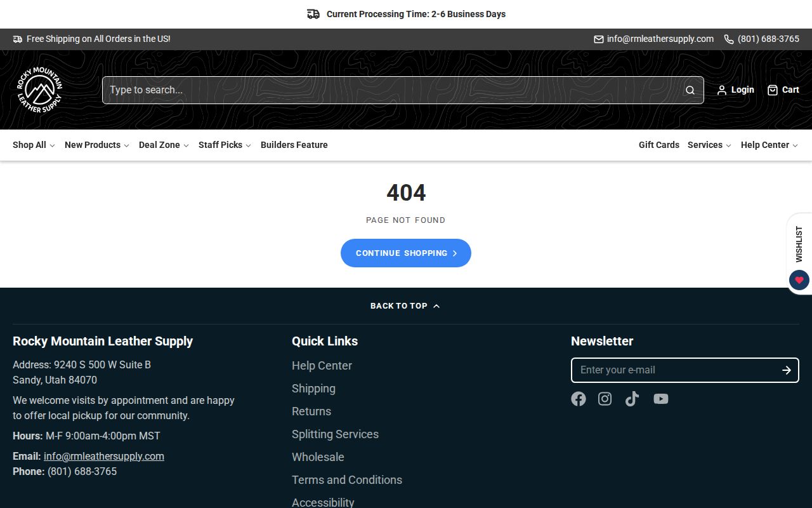
Task: Expand the Help Center dropdown
Action: click(765, 145)
